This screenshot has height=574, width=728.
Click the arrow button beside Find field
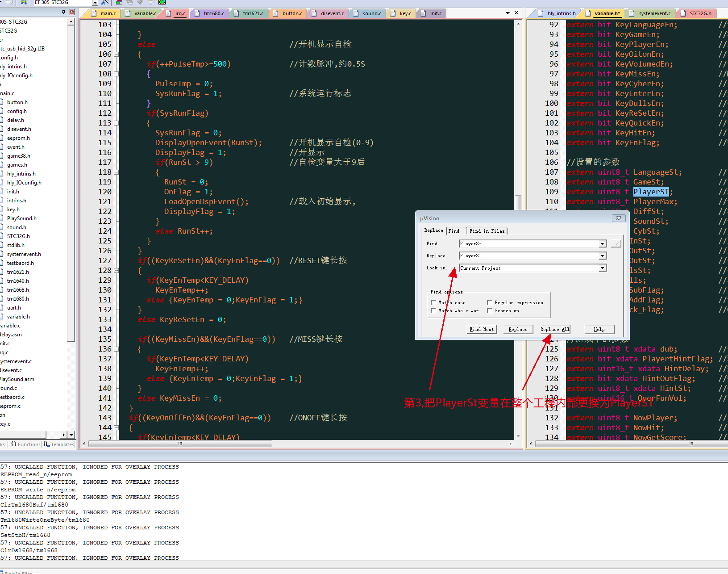coord(616,243)
